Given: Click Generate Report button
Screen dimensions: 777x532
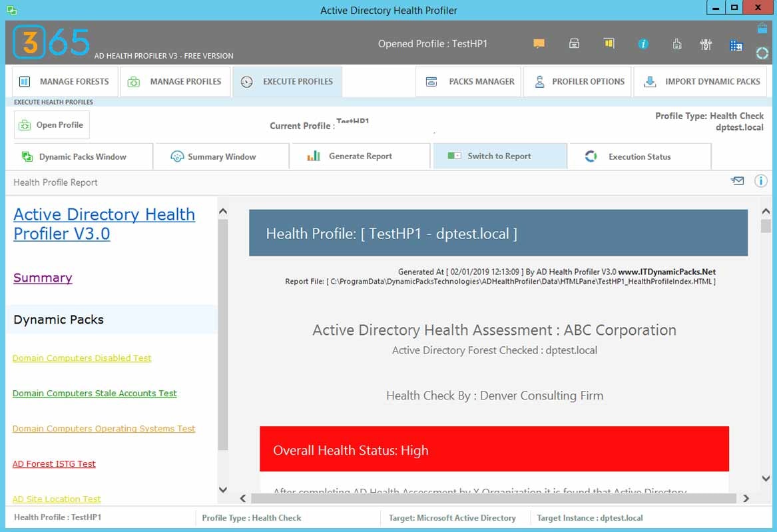Looking at the screenshot, I should pos(360,156).
